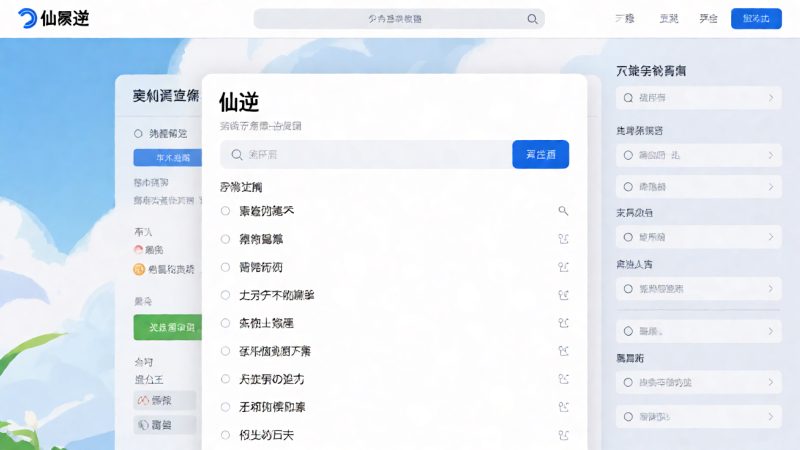Expand the chevron on the fourth right sidebar entry
The height and width of the screenshot is (450, 800).
tap(771, 237)
